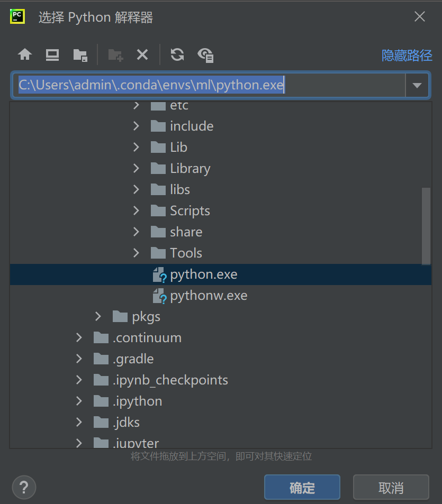Select the Tools folder row
This screenshot has width=442, height=504.
pyautogui.click(x=221, y=253)
